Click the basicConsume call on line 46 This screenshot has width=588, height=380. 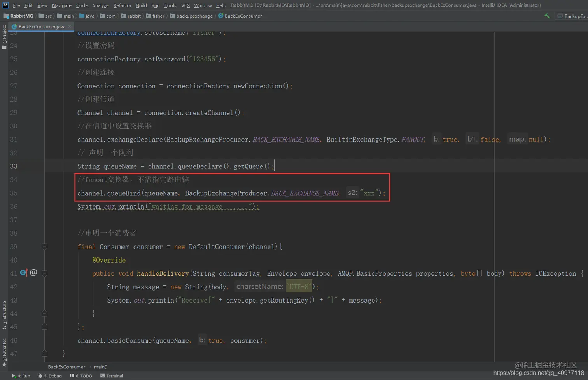(129, 340)
